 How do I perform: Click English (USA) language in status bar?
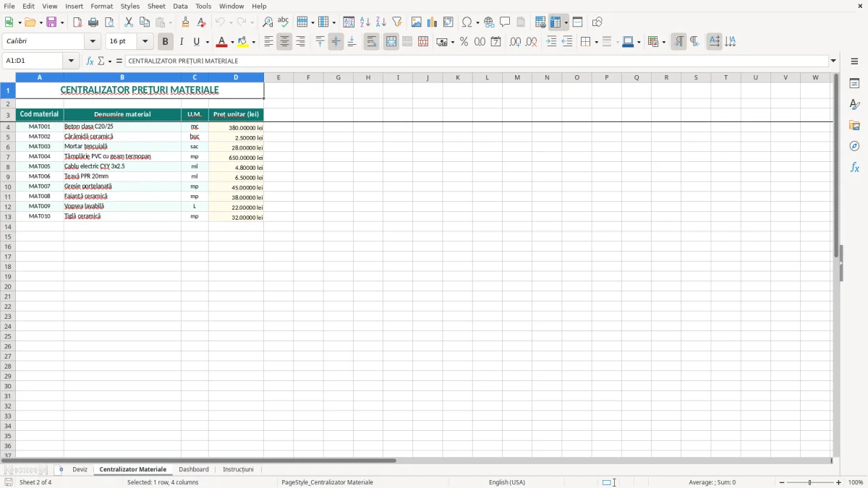pyautogui.click(x=507, y=482)
